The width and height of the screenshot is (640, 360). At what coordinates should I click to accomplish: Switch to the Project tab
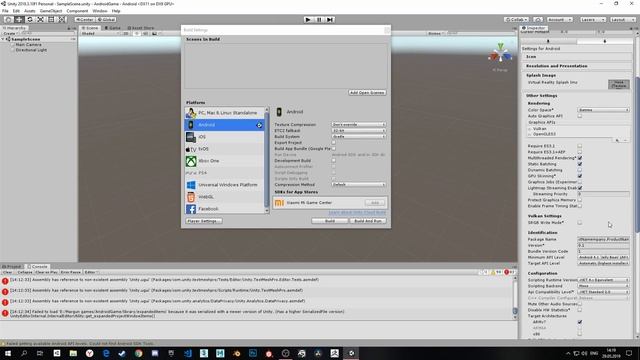coord(12,267)
